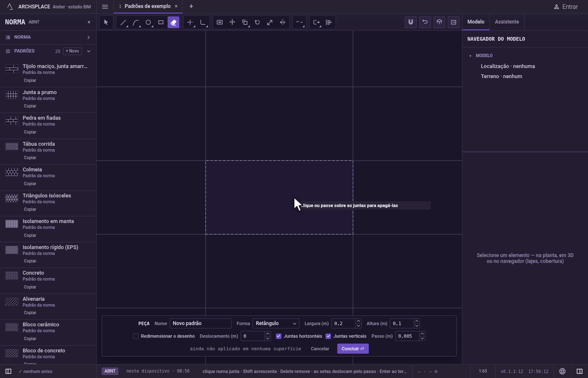The image size is (588, 378).
Task: Open the hamburger menu
Action: 105,7
